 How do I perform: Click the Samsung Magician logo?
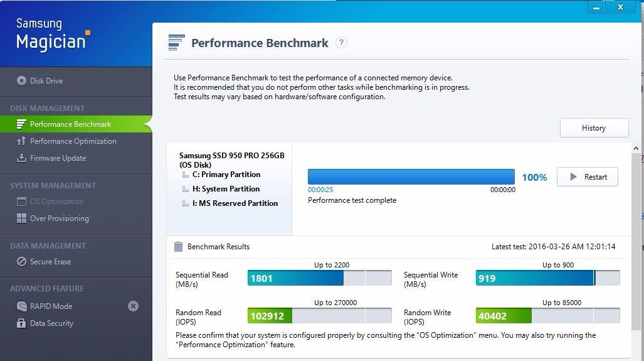tap(53, 35)
